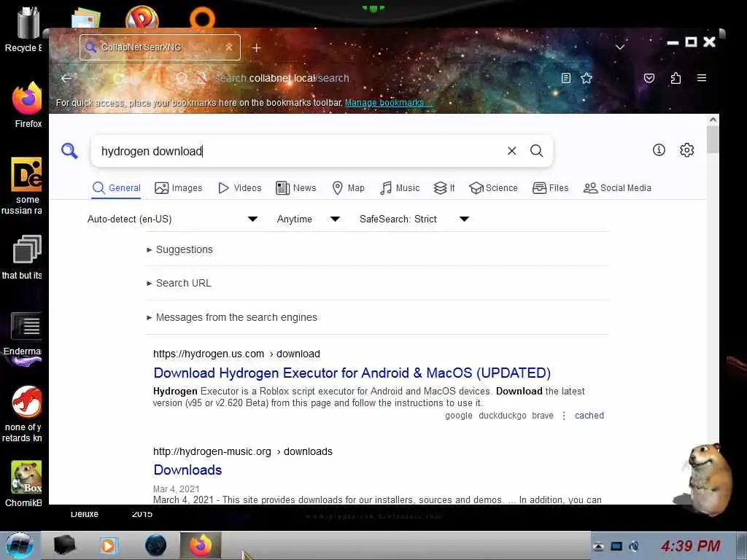
Task: Open the SafeSearch: Strict dropdown
Action: (x=414, y=219)
